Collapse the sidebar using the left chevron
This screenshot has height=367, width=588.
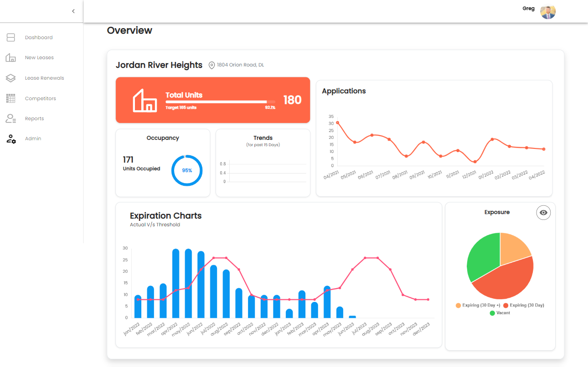coord(73,11)
